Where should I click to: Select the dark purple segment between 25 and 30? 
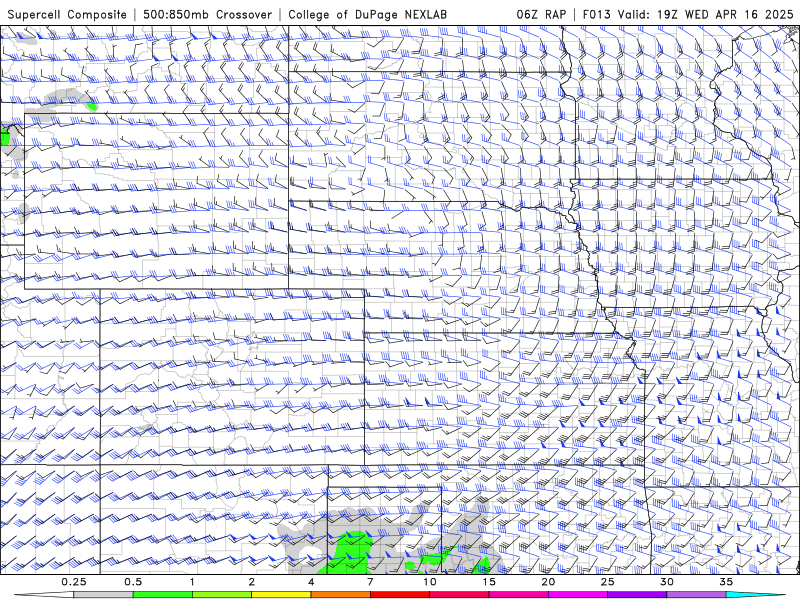coord(637,595)
